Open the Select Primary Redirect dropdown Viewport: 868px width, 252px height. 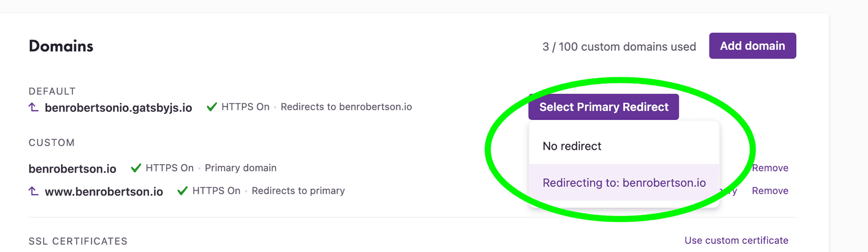pyautogui.click(x=604, y=107)
